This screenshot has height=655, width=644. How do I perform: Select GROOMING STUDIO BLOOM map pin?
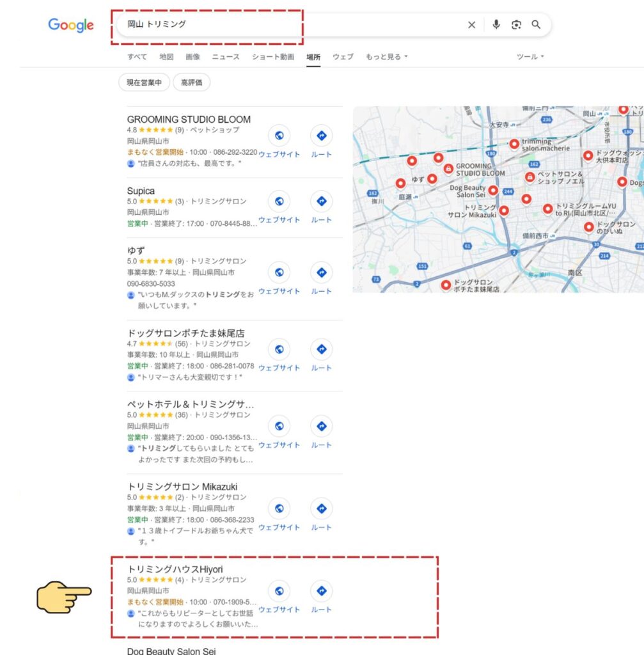[x=448, y=168]
